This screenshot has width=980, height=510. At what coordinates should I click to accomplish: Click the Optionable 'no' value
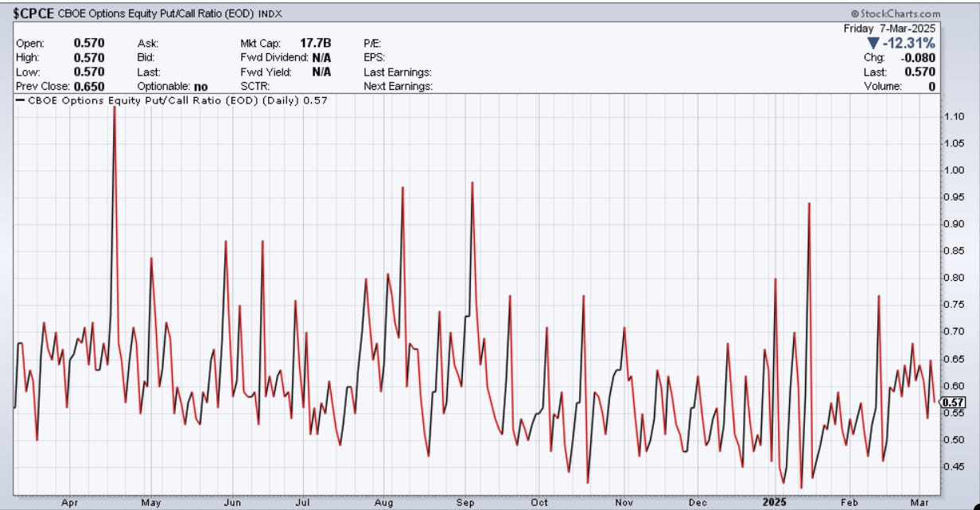point(200,86)
